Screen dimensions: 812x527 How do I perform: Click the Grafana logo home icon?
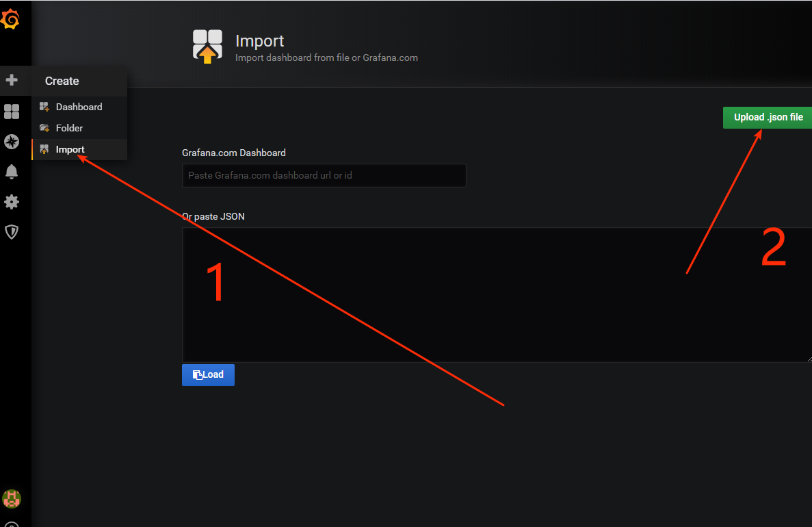tap(10, 19)
